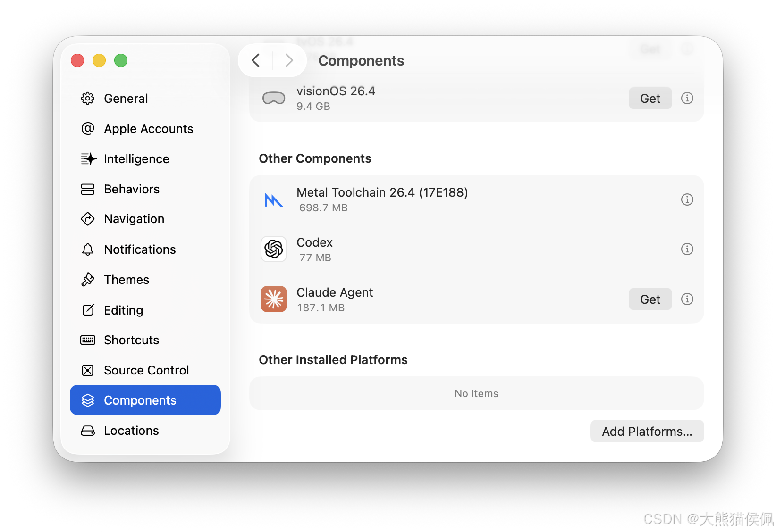Minimize window with yellow button
Viewport: 776px width, 532px height.
tap(99, 60)
